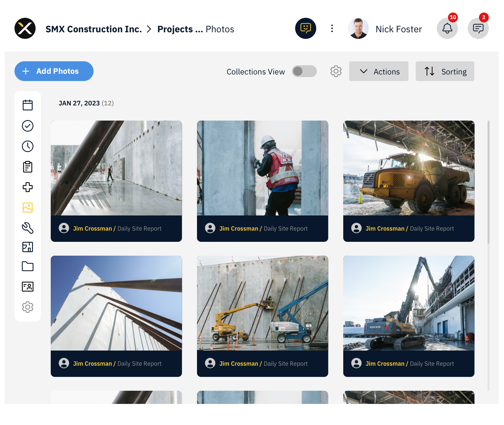Viewport: 504px width, 425px height.
Task: Open the folder documents icon in sidebar
Action: tap(28, 266)
